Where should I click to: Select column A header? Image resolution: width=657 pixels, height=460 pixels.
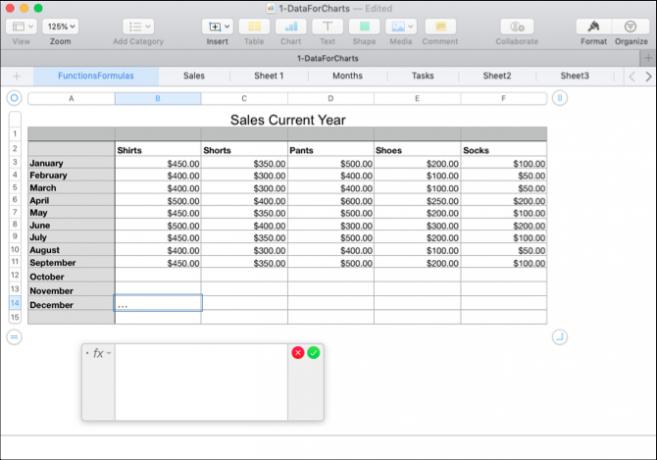[71, 98]
